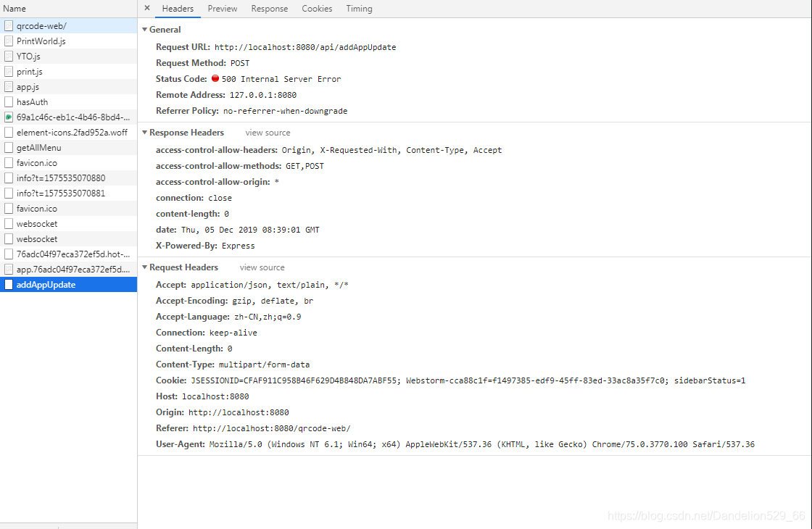Select the app.js request

68,87
